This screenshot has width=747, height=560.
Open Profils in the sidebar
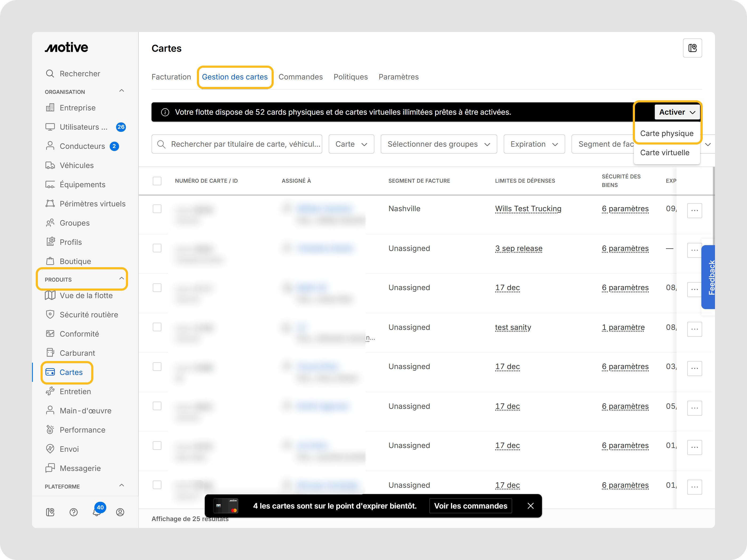pyautogui.click(x=64, y=242)
